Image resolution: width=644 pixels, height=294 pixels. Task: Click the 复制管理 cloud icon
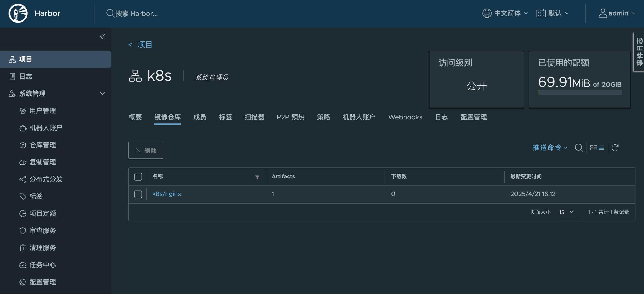coord(23,162)
